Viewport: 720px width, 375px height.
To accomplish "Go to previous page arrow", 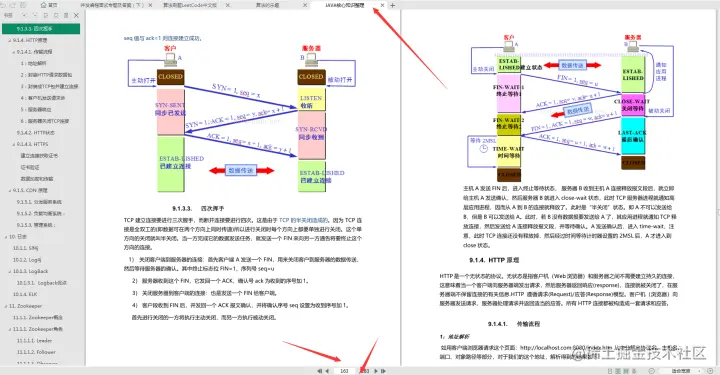I will point(327,371).
